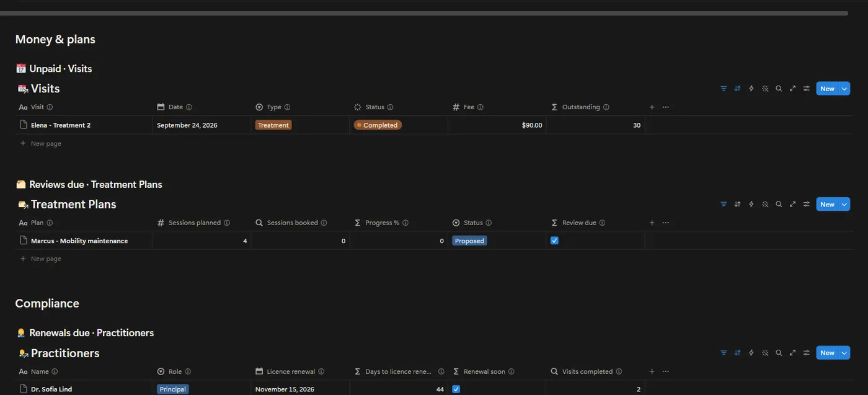
Task: Open more options ellipsis in Treatment Plans header
Action: pos(665,223)
